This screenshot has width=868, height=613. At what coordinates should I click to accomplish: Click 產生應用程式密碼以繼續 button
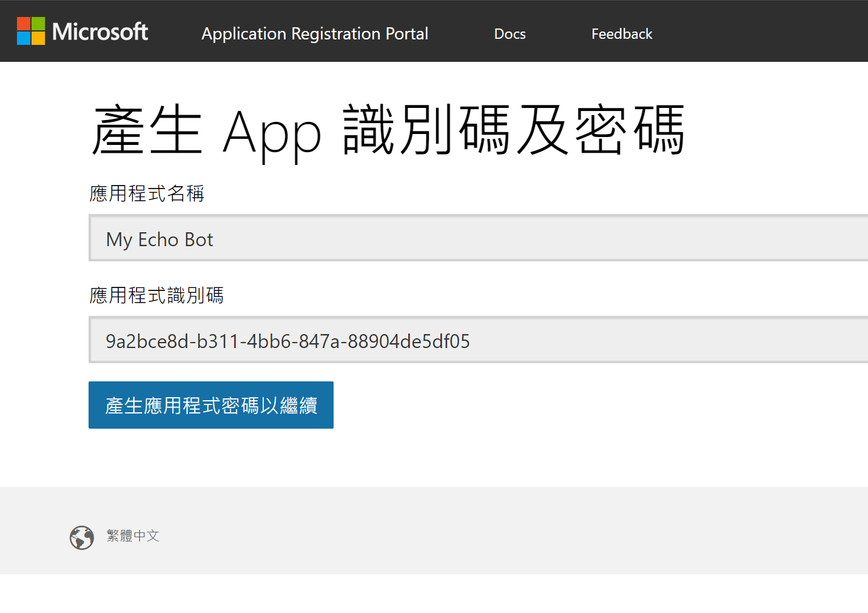211,405
